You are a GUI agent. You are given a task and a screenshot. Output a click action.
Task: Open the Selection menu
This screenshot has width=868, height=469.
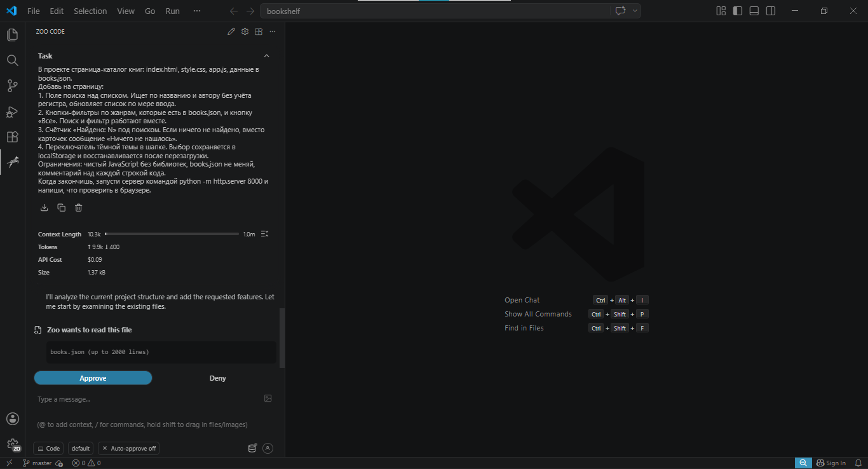[x=90, y=11]
